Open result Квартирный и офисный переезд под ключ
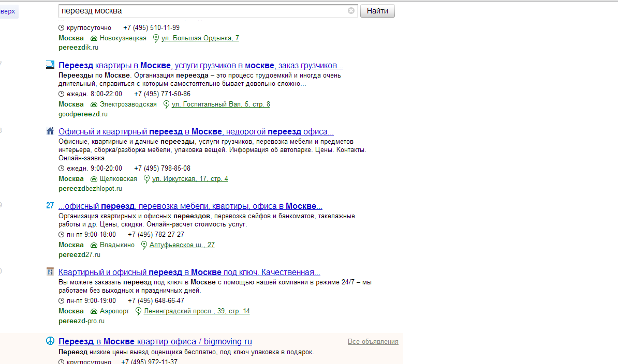Screen dimensions: 618x364 click(x=189, y=272)
